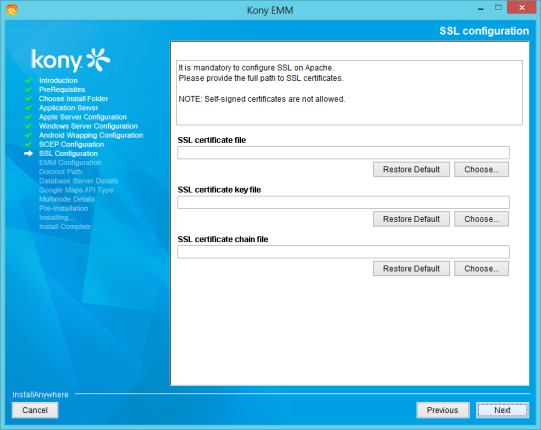
Task: Choose a file for SSL certificate file
Action: tap(481, 169)
